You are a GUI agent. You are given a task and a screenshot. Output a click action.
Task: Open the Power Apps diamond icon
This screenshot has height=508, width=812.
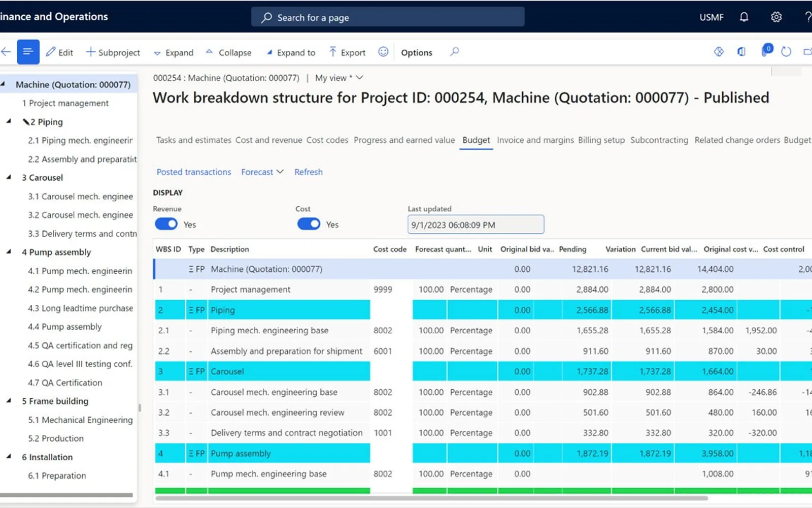click(x=719, y=52)
